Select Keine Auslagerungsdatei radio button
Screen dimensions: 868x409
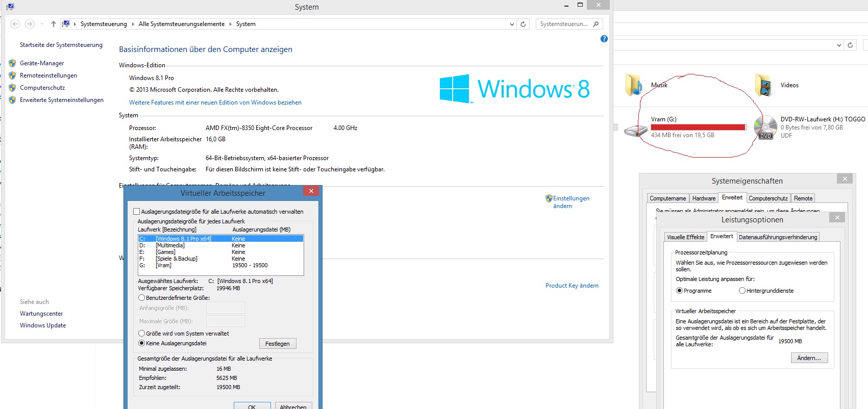(x=142, y=343)
